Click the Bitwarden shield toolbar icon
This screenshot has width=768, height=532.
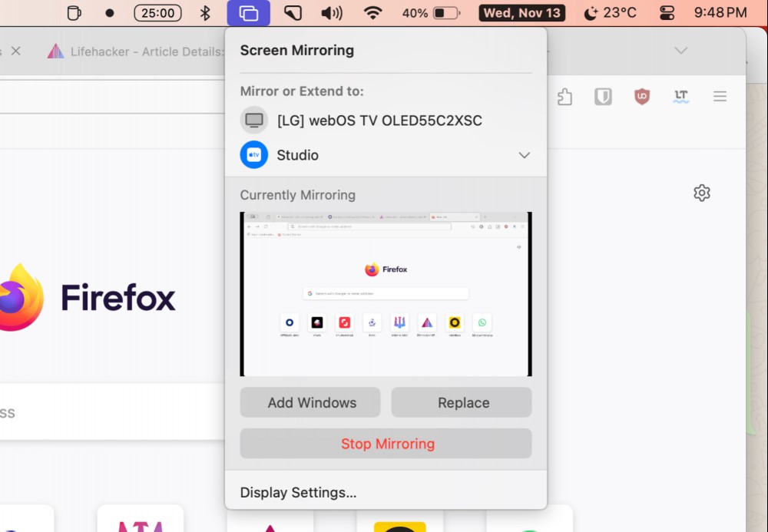click(603, 97)
